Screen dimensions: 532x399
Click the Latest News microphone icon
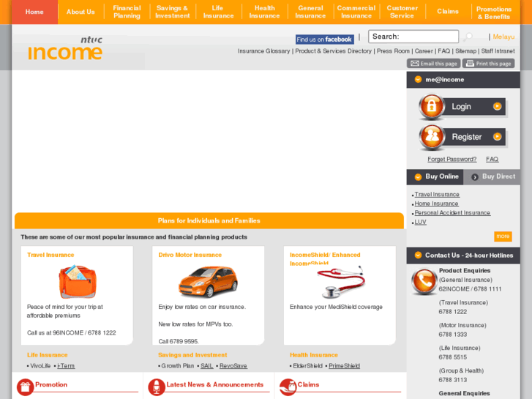coord(157,387)
